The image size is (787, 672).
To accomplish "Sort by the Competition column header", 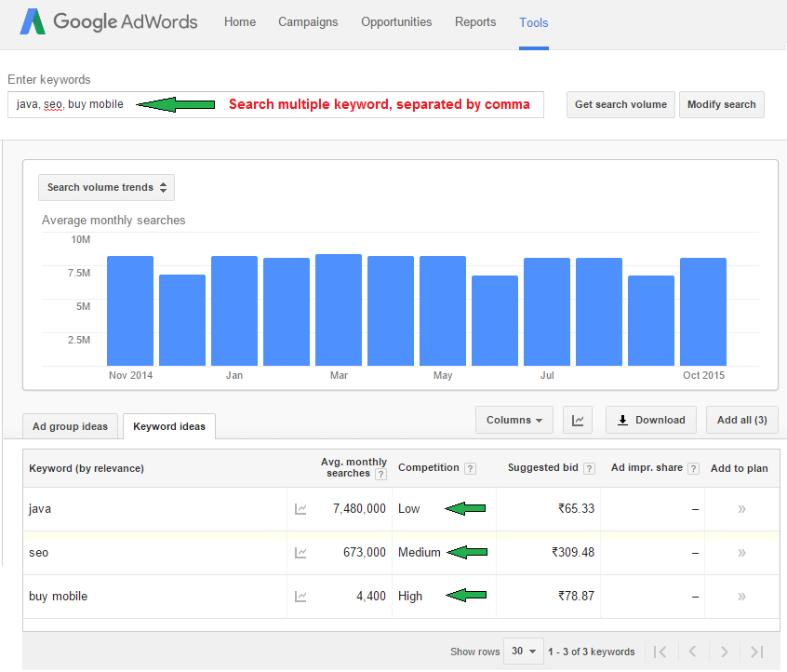I will (x=429, y=467).
